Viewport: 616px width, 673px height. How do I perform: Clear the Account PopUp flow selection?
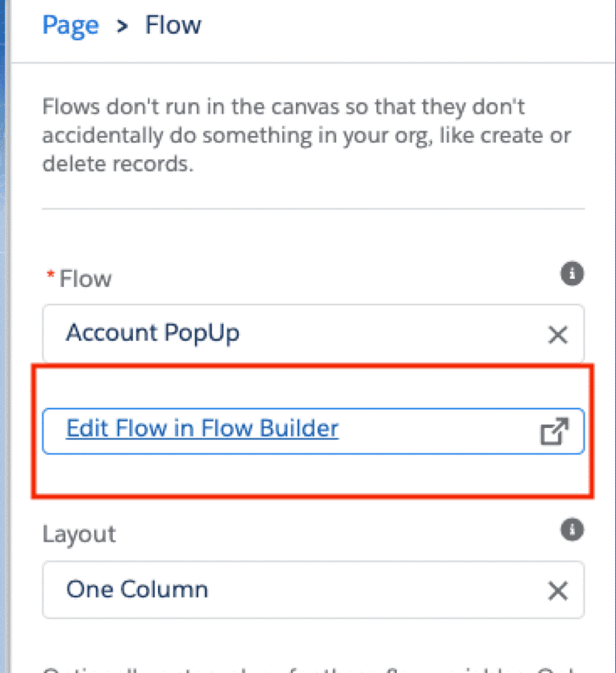click(x=557, y=334)
